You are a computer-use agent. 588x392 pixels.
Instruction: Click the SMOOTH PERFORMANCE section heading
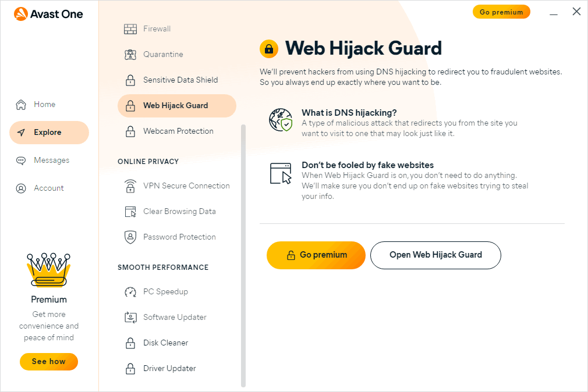[x=163, y=267]
